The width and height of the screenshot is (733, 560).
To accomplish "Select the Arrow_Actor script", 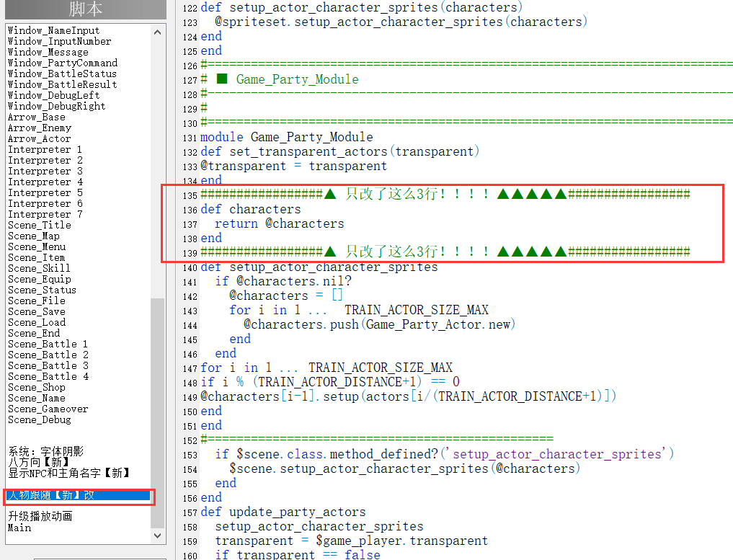I will (x=39, y=138).
